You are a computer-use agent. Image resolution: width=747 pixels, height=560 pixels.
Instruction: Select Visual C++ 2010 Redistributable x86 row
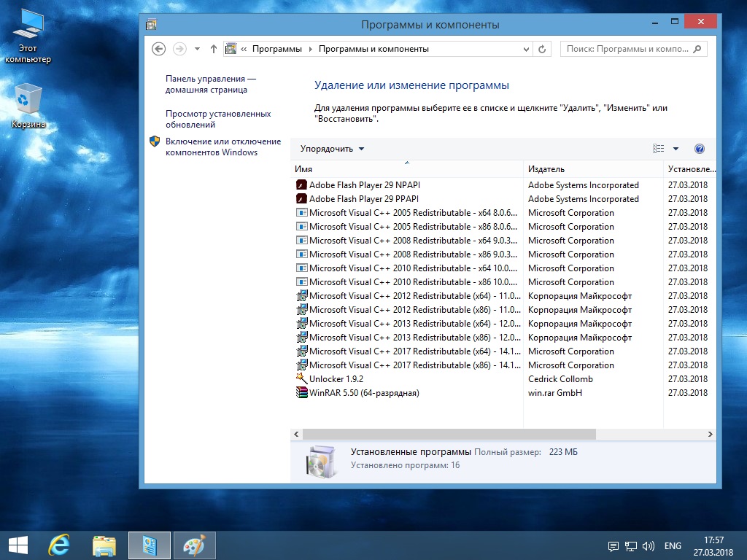point(503,281)
